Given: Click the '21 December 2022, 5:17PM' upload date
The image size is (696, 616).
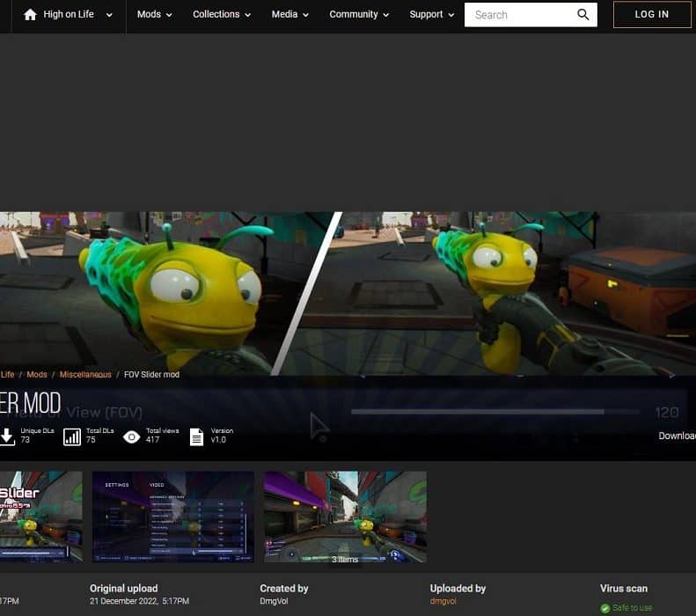Looking at the screenshot, I should (139, 601).
